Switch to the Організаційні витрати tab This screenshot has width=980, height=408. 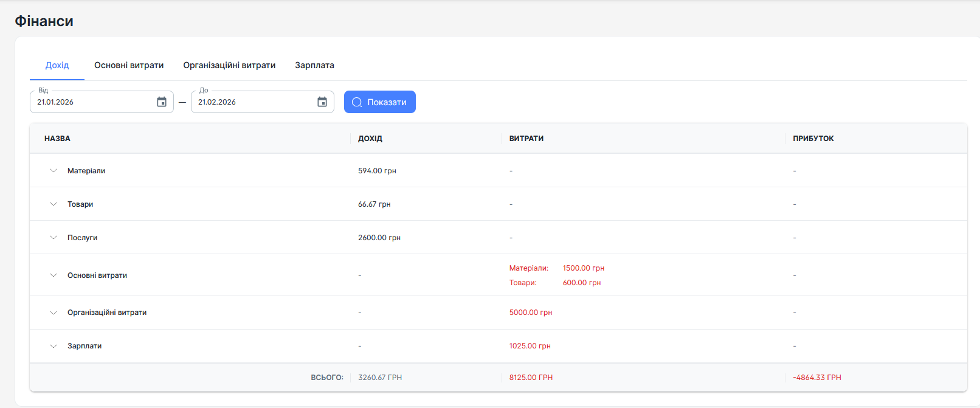tap(229, 65)
